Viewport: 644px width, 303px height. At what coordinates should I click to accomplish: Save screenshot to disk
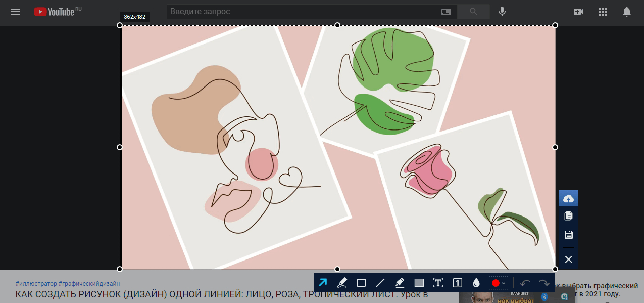[x=569, y=235]
